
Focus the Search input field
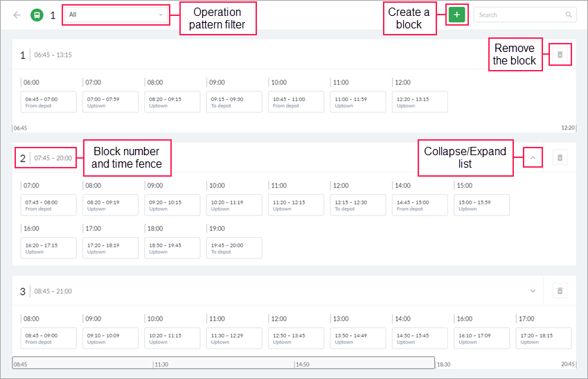519,15
